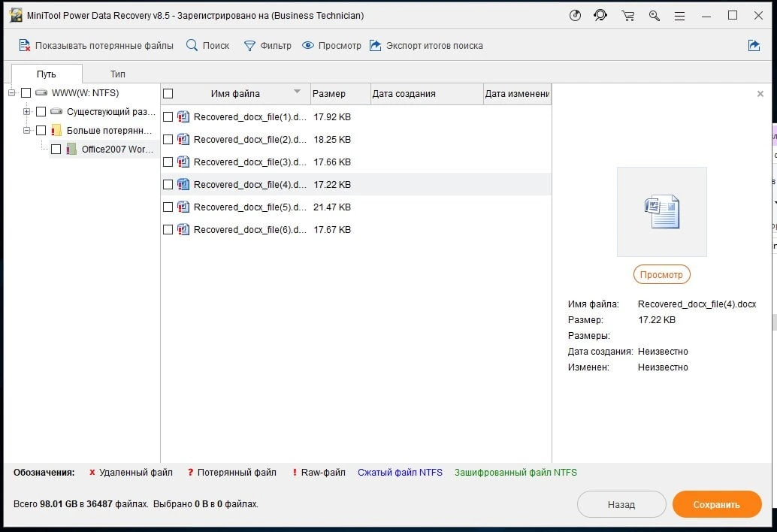The image size is (777, 532).
Task: Click the red ! Raw-файл legend icon
Action: coord(295,473)
